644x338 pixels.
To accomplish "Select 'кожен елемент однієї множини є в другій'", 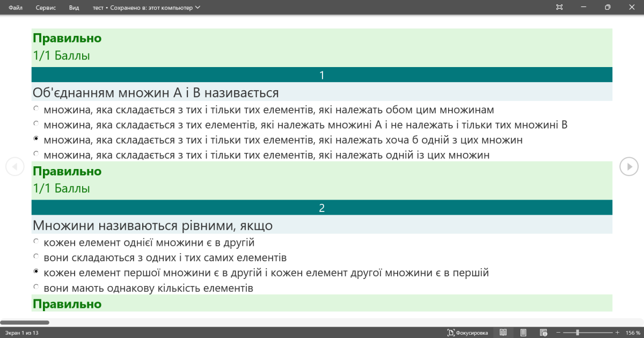I will click(36, 241).
